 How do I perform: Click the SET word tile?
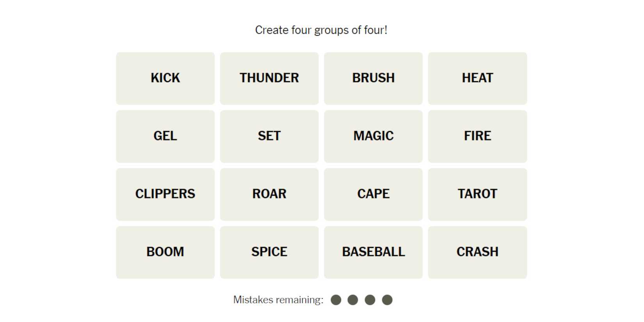tap(269, 136)
